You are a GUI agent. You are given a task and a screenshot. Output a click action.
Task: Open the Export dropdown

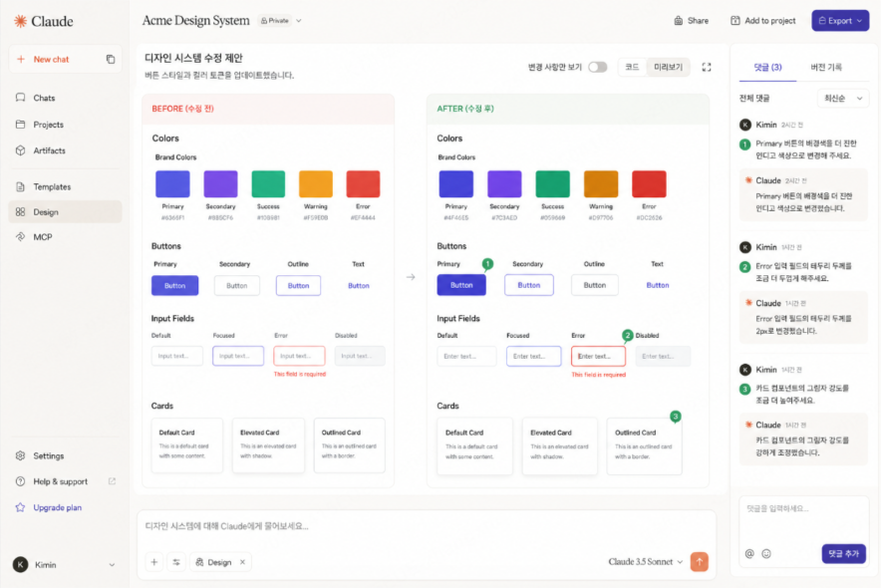(x=840, y=21)
